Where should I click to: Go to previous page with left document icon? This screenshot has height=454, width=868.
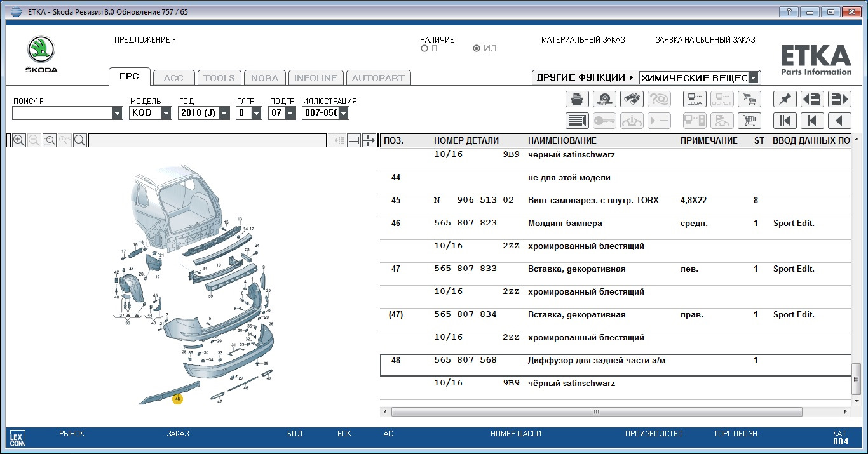(x=812, y=99)
